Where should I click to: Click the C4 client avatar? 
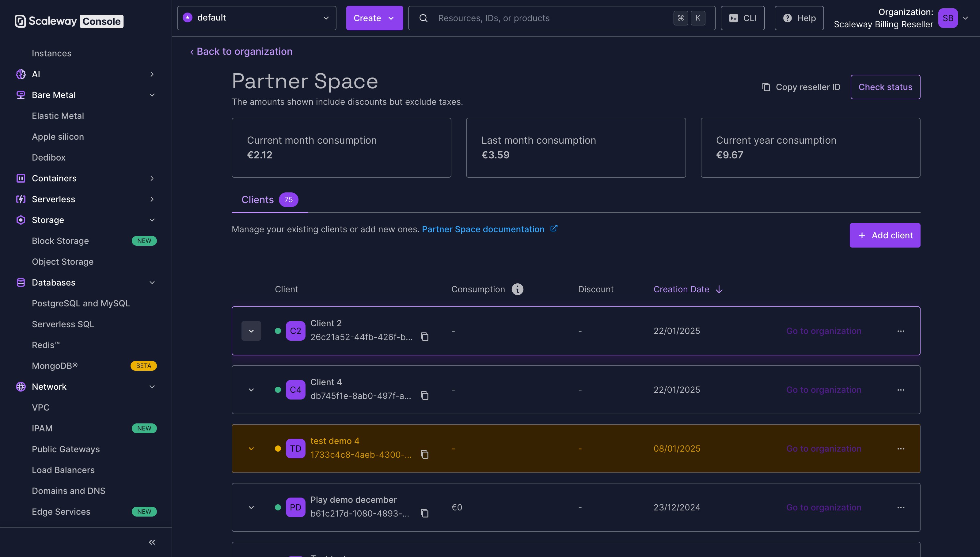coord(295,390)
